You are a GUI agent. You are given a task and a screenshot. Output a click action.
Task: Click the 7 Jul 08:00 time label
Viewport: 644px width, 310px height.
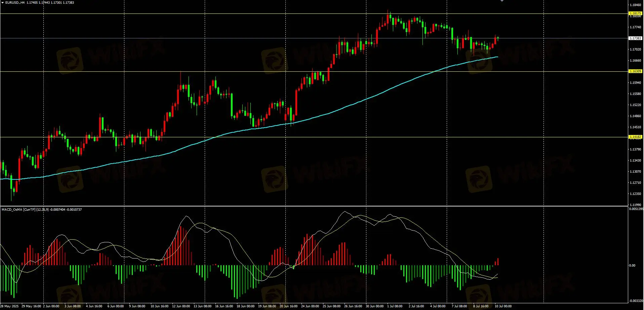pyautogui.click(x=459, y=306)
